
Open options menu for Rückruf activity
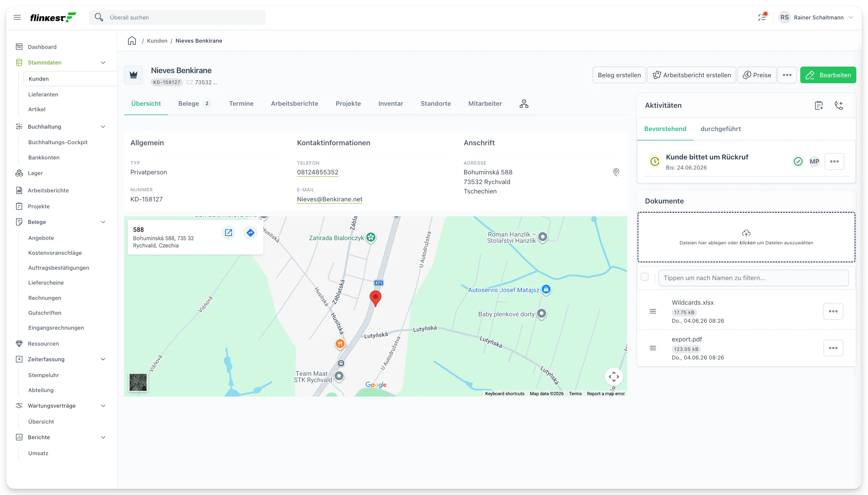[834, 162]
